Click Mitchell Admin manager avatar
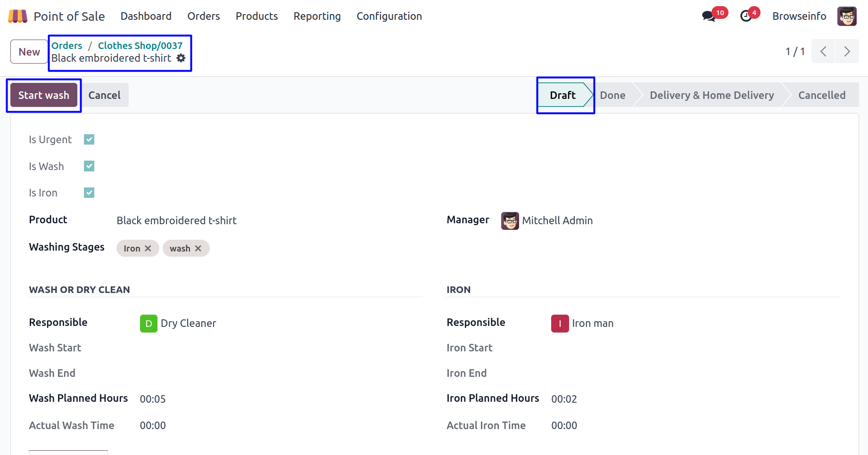 510,220
